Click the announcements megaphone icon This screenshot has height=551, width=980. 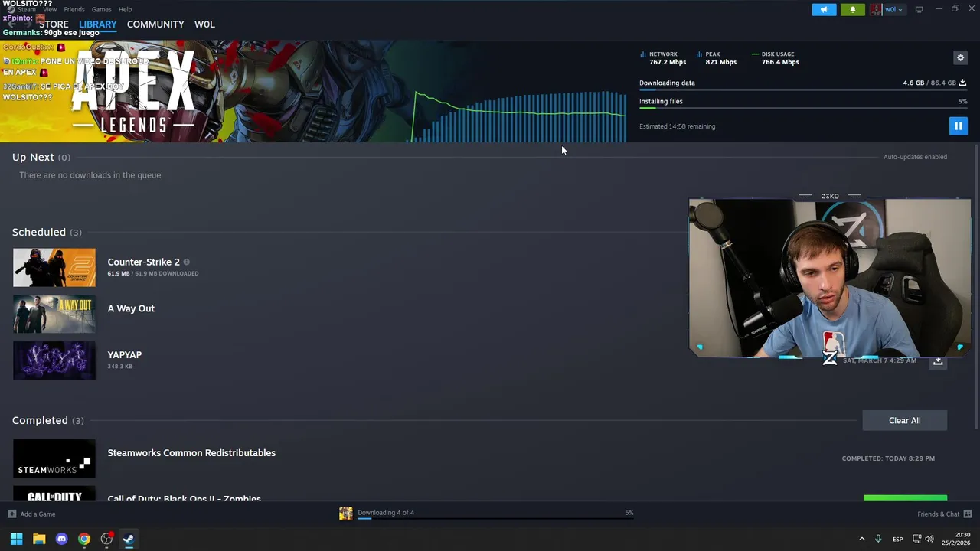tap(824, 9)
